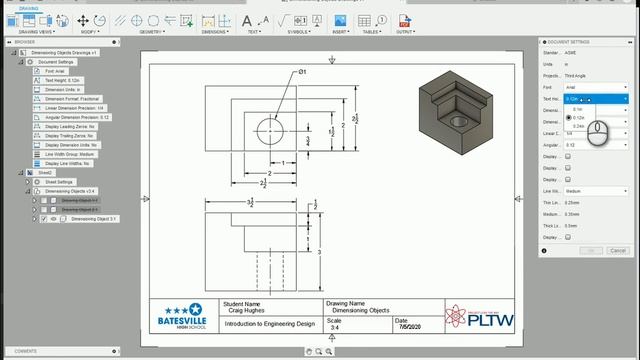Expand the Dimensioning Object 3:1 node
This screenshot has height=360, width=640.
[35, 219]
